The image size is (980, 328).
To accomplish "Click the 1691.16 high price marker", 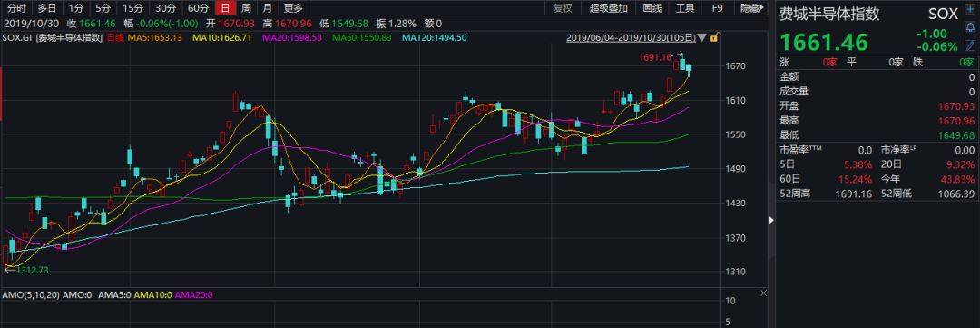I will click(655, 57).
